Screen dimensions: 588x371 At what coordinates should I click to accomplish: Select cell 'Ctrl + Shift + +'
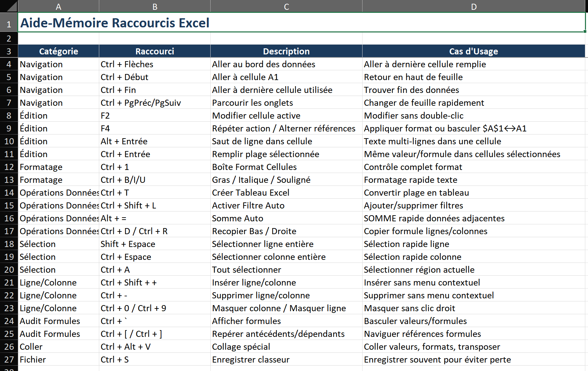[x=155, y=282]
